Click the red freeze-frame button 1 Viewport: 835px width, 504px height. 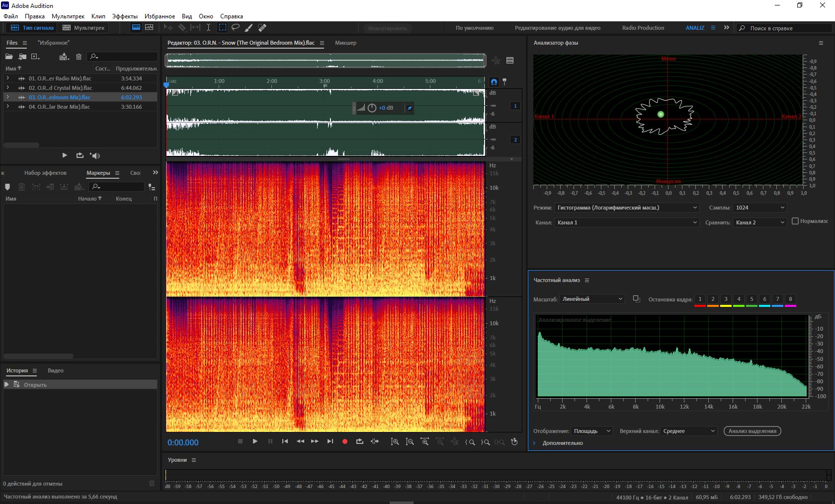click(700, 299)
